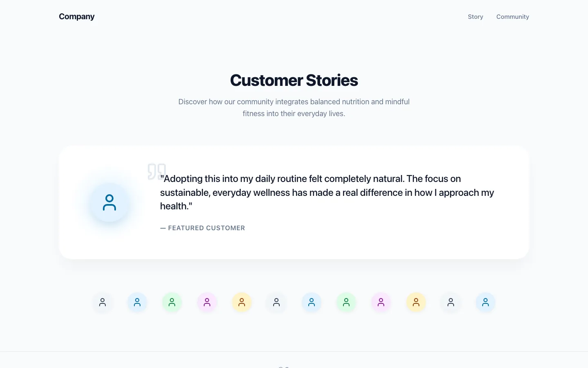Click the Company logo text
Screen dimensions: 588x368
tap(77, 16)
